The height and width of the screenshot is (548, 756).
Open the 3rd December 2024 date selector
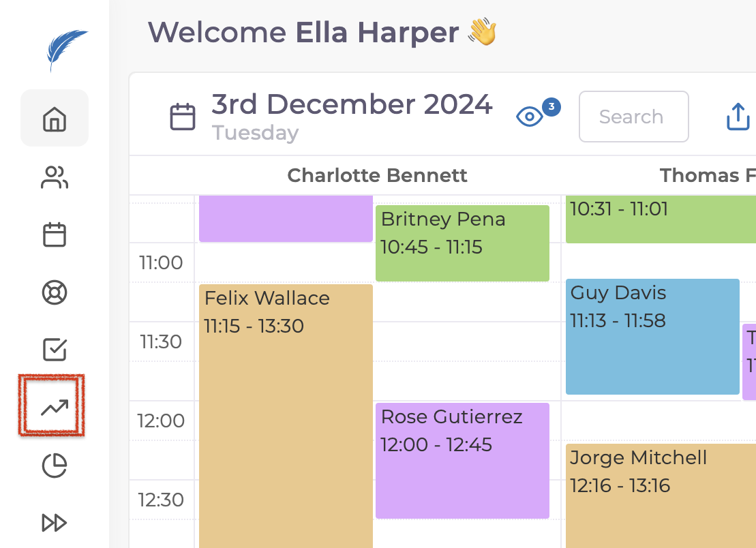tap(352, 105)
